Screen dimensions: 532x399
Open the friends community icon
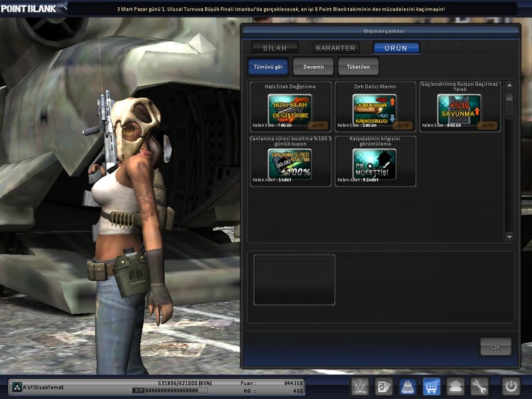(x=455, y=386)
